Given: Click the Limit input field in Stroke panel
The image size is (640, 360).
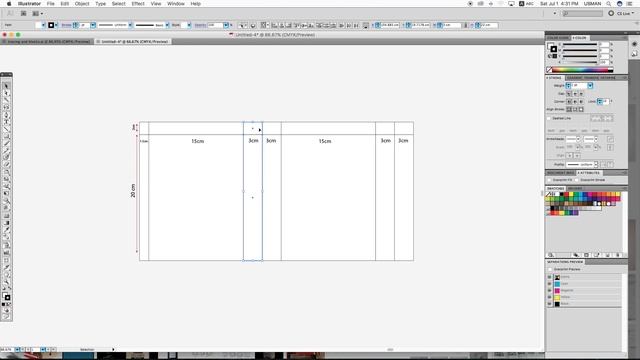Looking at the screenshot, I should pyautogui.click(x=605, y=101).
